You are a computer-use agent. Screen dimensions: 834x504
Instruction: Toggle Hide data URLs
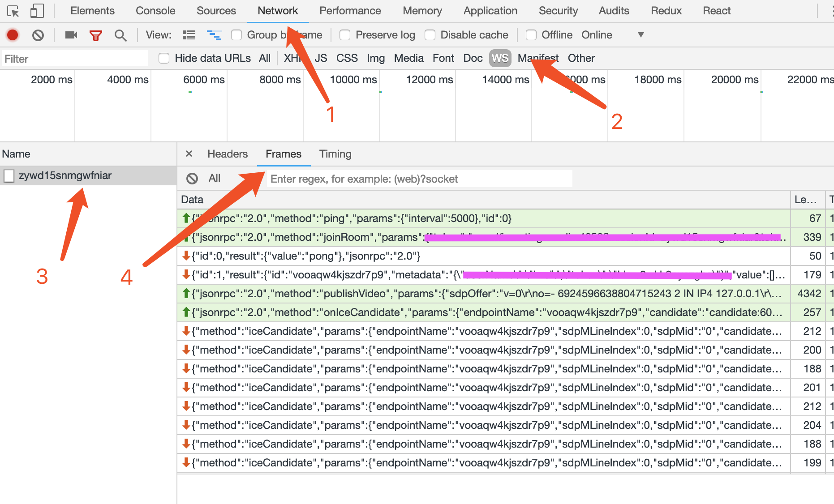pos(164,58)
